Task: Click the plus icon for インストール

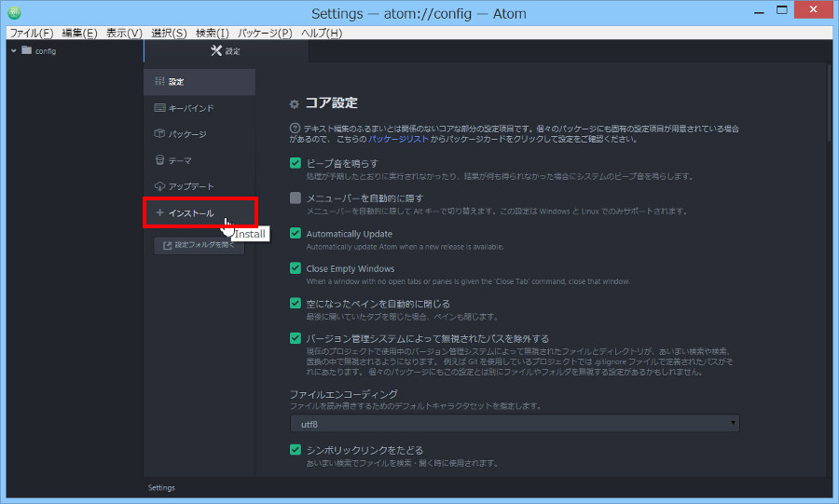Action: click(159, 212)
